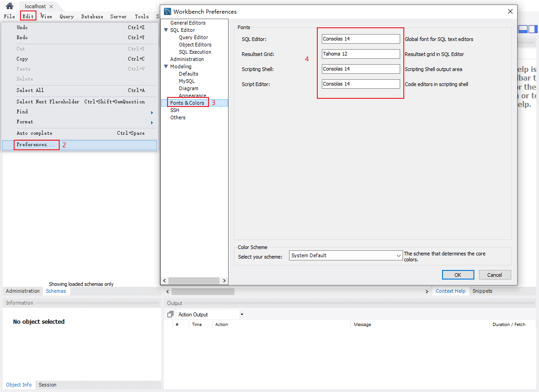This screenshot has width=539, height=392.
Task: Click the main editor scroll-left arrow
Action: pos(168,291)
